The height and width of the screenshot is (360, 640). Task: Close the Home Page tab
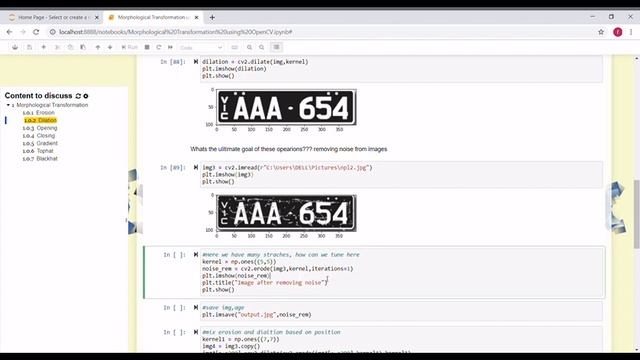[x=97, y=18]
